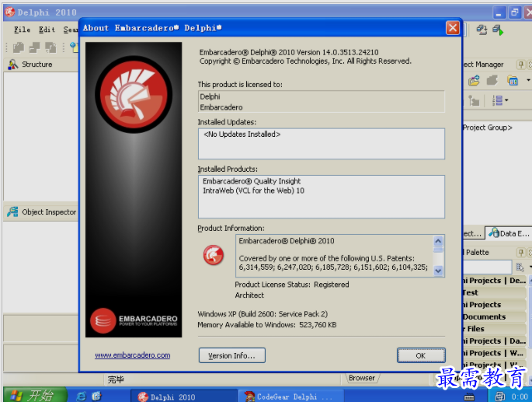Click the keyboard icon in the system tray
This screenshot has width=532, height=402.
[x=469, y=397]
